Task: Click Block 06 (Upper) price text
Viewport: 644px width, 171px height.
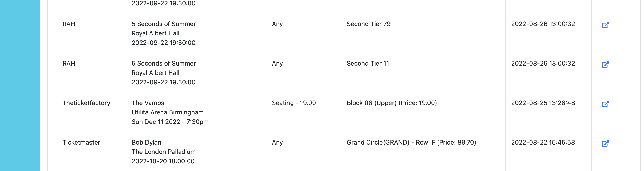Action: pos(391,103)
